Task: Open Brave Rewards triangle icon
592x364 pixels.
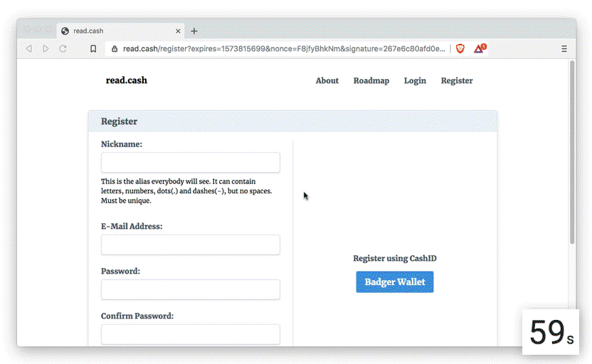Action: click(480, 48)
